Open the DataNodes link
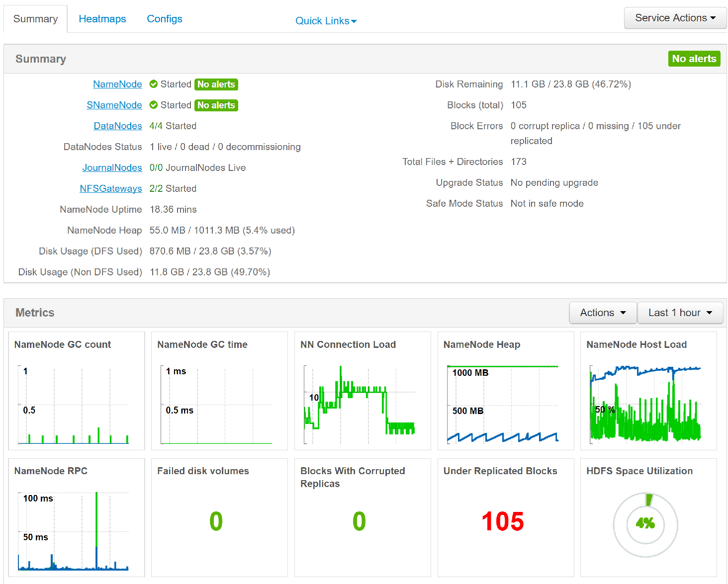Image resolution: width=728 pixels, height=584 pixels. [x=118, y=126]
